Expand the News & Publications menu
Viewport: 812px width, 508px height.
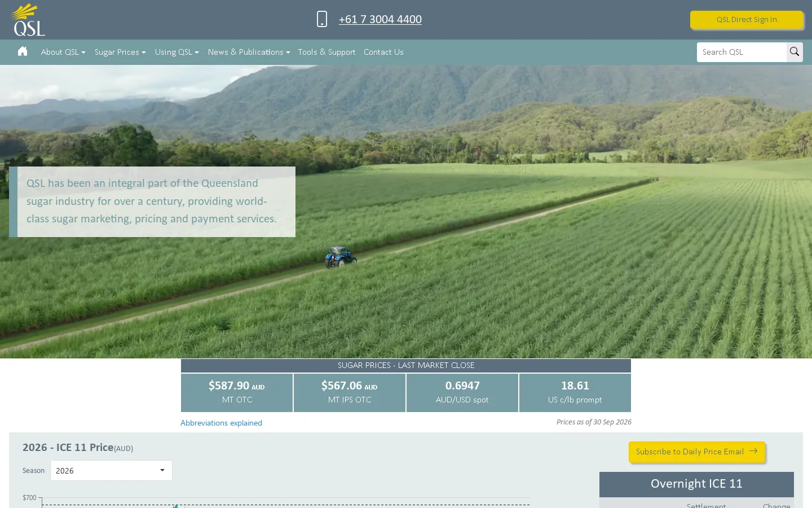(x=249, y=52)
